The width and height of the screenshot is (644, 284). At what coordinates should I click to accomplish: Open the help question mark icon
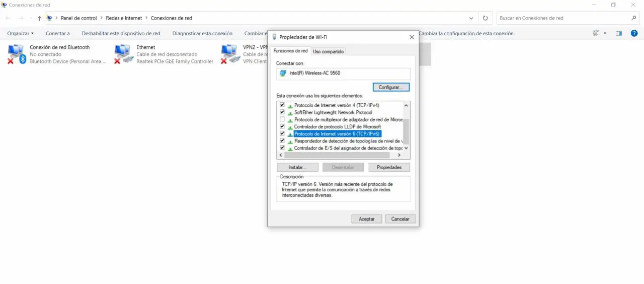click(634, 33)
